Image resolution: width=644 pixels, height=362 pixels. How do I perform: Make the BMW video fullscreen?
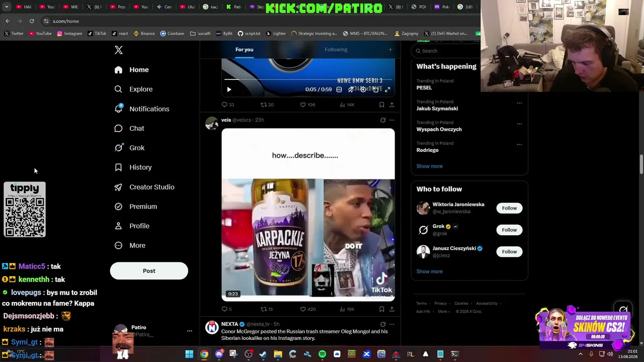(387, 89)
